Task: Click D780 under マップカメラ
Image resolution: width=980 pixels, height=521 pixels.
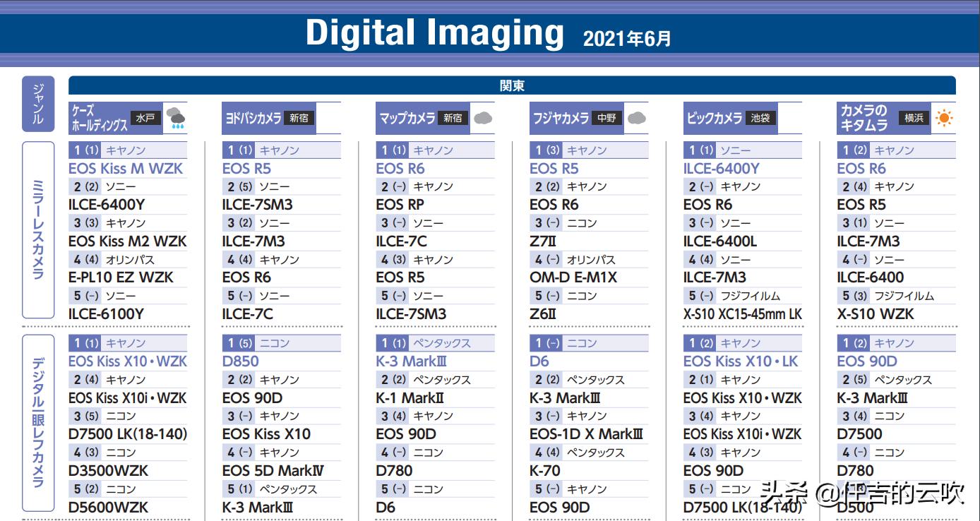Action: 395,471
